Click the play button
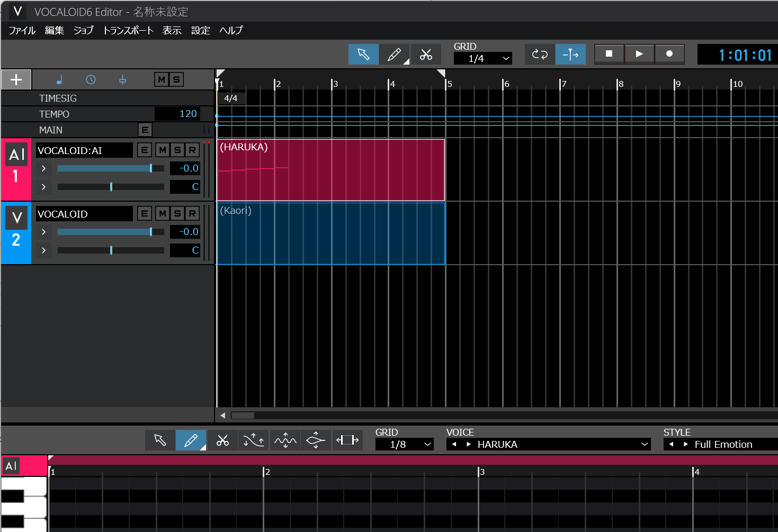This screenshot has height=532, width=778. point(639,54)
